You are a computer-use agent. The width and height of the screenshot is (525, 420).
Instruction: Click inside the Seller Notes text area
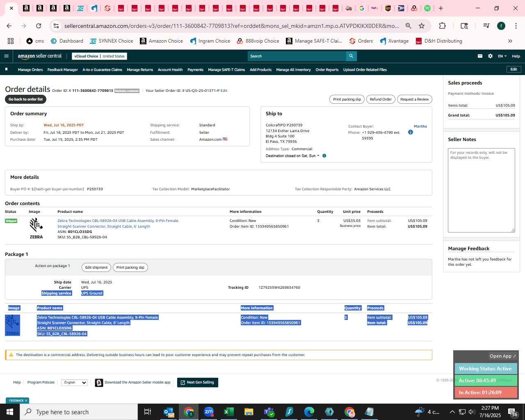(x=482, y=190)
